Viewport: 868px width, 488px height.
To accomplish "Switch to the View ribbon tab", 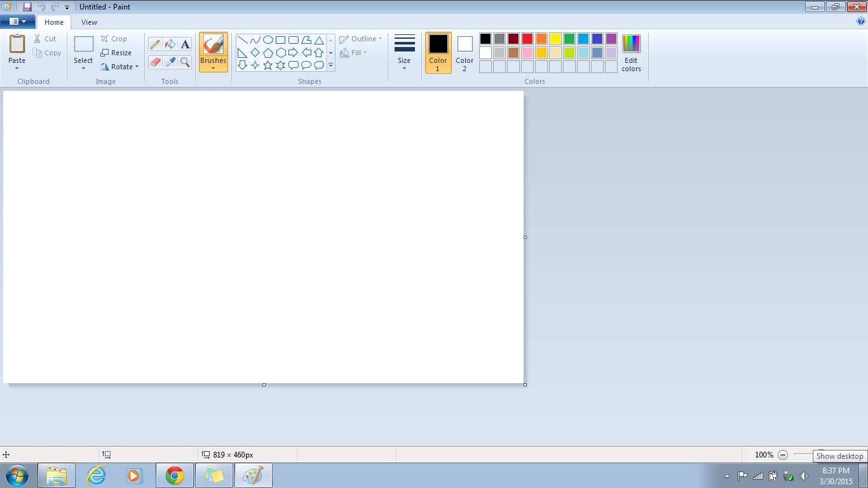I will [90, 22].
